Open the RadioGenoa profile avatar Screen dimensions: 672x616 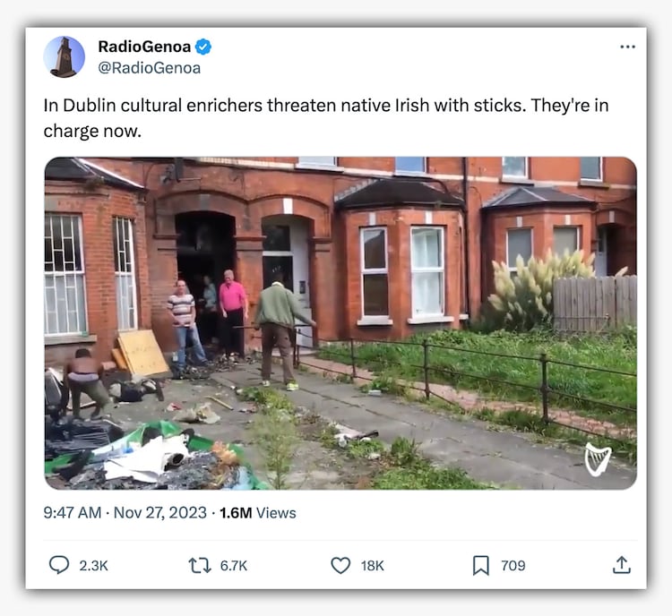click(x=65, y=57)
